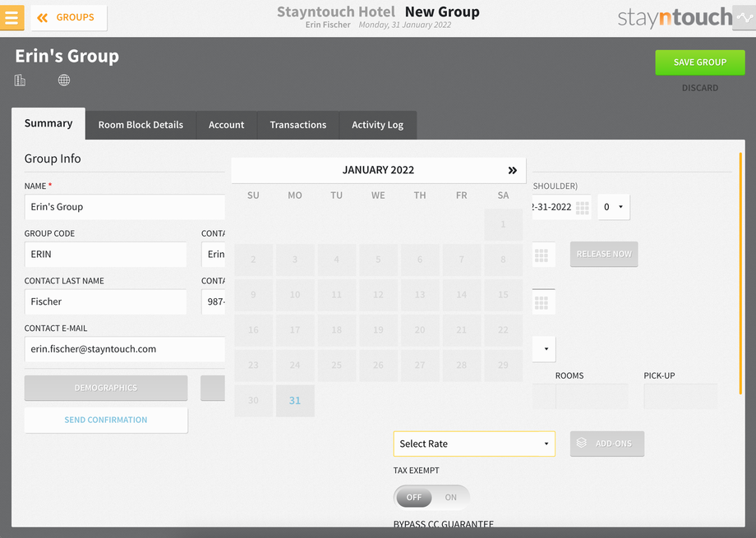Click Erin's Group page heading

[67, 56]
